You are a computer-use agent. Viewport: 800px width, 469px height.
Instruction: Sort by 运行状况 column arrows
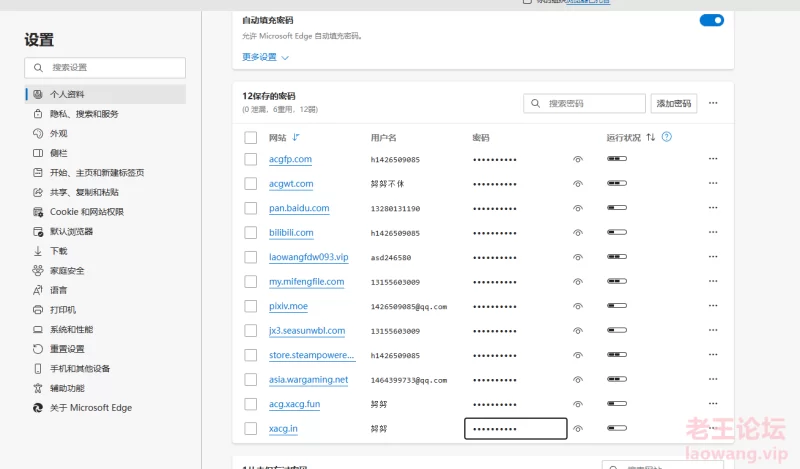651,137
